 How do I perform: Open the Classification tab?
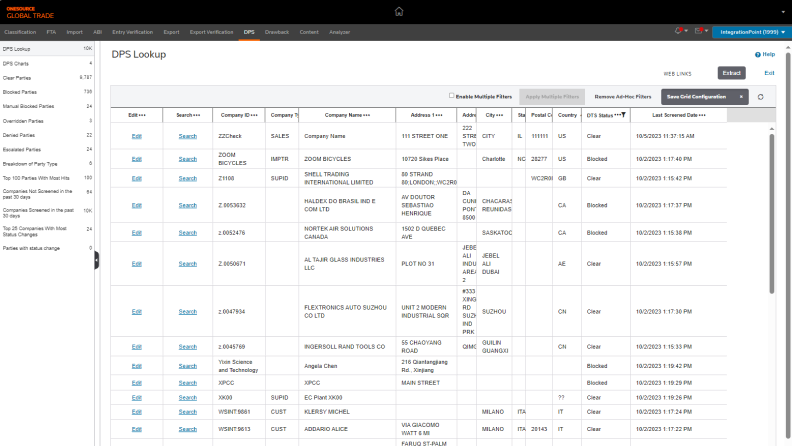[x=20, y=32]
